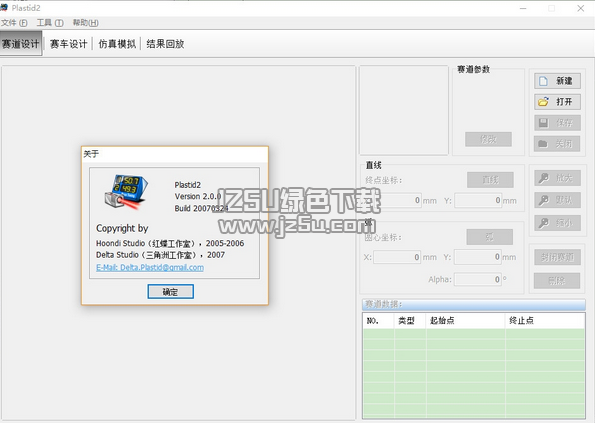Click the 关闭 folder icon
Image resolution: width=595 pixels, height=423 pixels.
543,143
